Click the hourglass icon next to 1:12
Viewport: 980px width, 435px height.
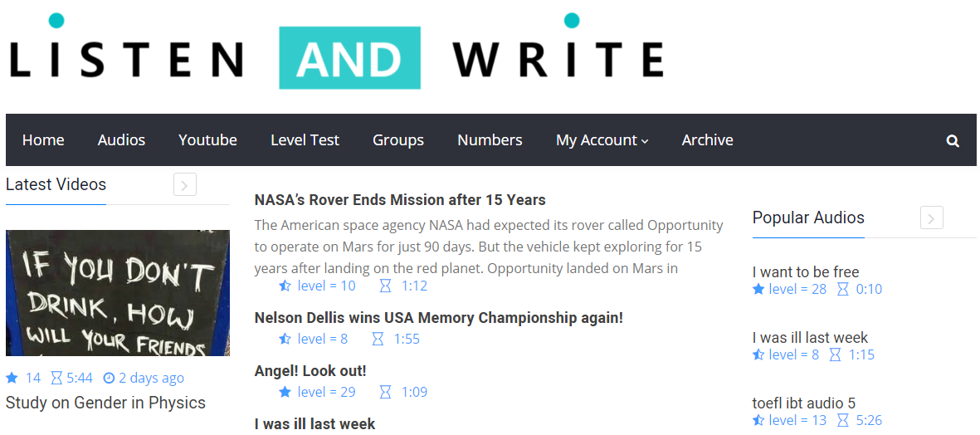click(385, 286)
